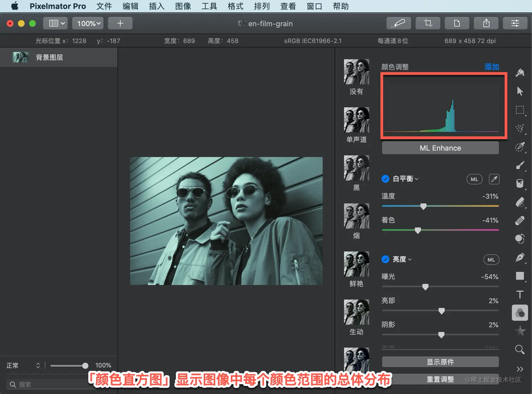Open the 窗口 menu
This screenshot has height=394, width=532.
314,6
